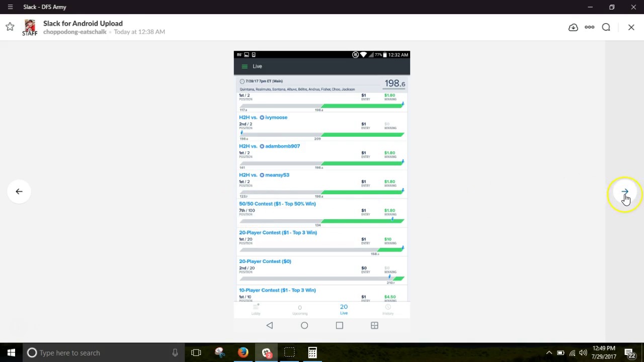Click the Wi-Fi network tray icon
This screenshot has height=362, width=644.
[572, 352]
